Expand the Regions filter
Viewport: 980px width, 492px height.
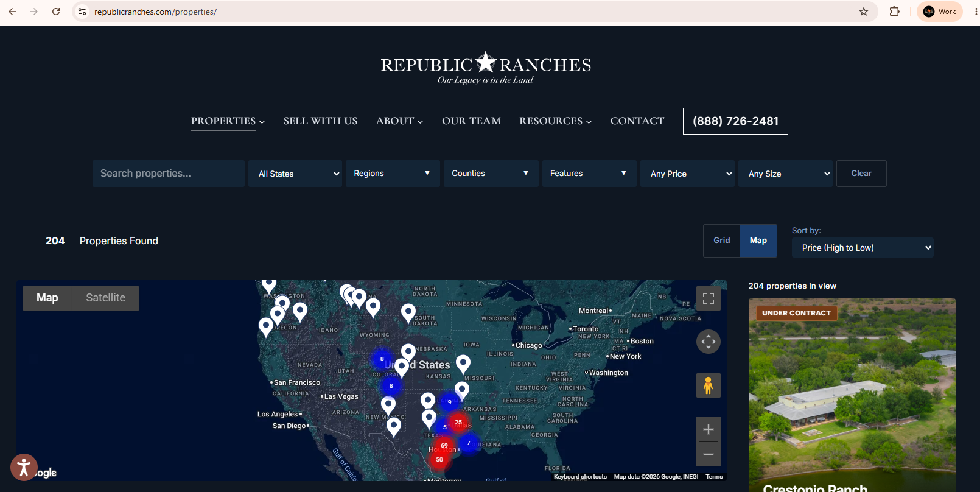(x=393, y=174)
